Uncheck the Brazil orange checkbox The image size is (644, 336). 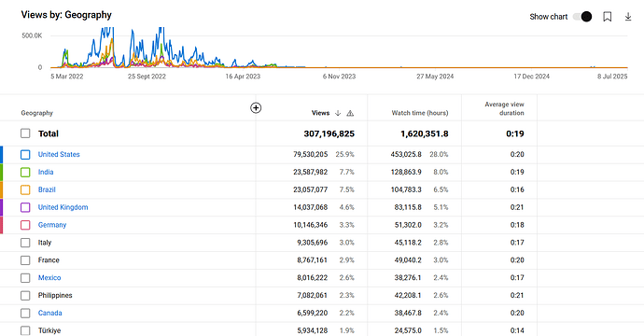25,189
